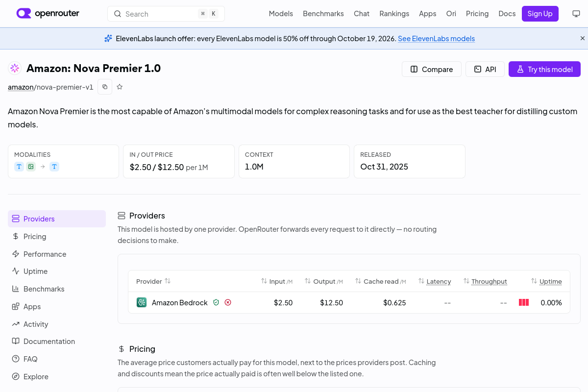Jump to Performance in the sidebar
The image size is (588, 392).
tap(57, 254)
